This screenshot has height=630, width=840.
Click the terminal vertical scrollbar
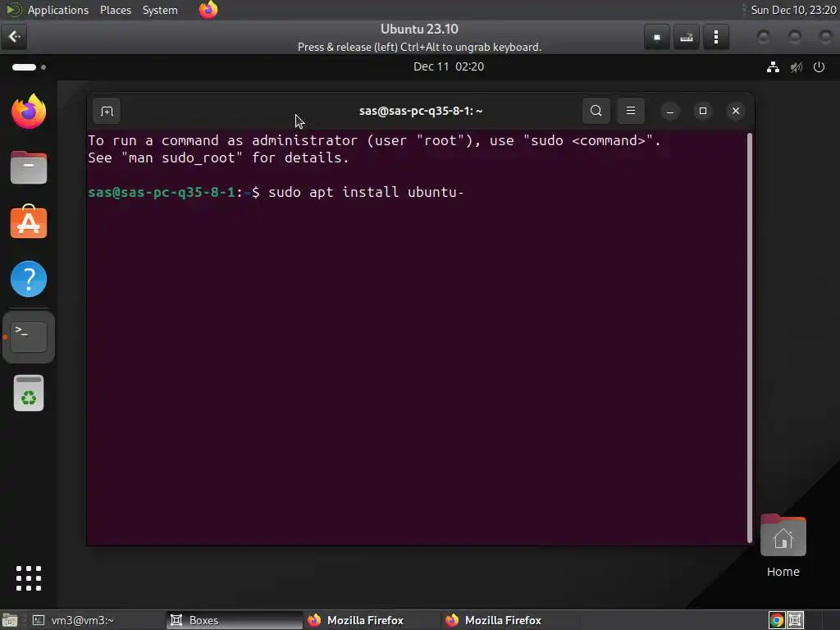pyautogui.click(x=750, y=337)
